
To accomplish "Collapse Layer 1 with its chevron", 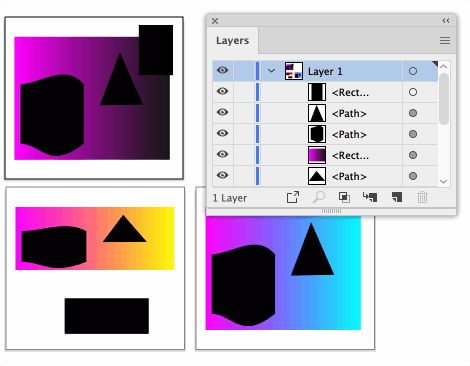I will (272, 71).
